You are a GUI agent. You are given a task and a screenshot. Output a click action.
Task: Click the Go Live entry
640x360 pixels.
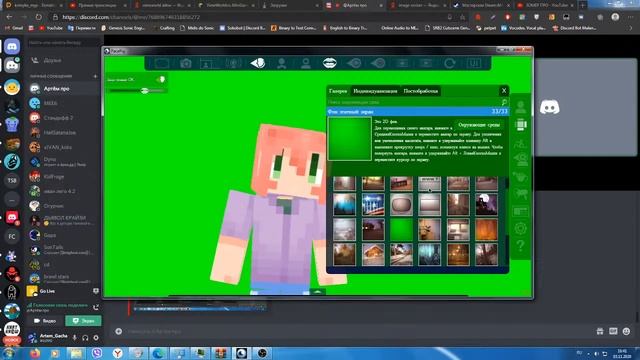click(63, 291)
